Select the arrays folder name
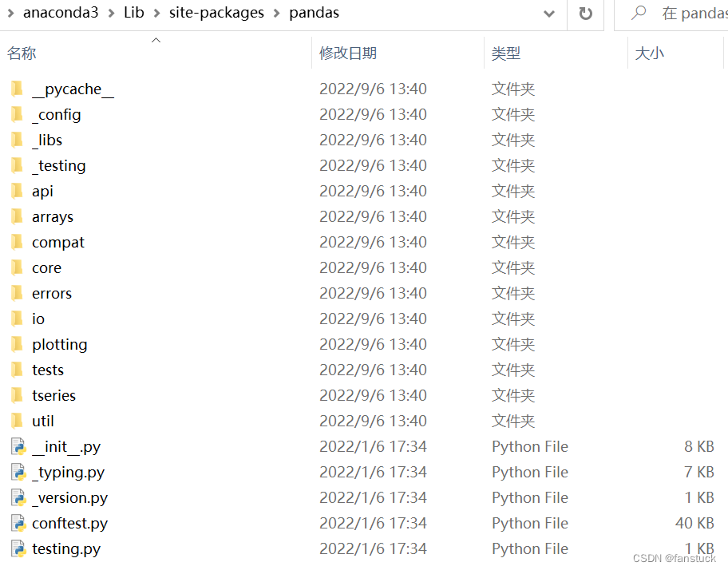The height and width of the screenshot is (570, 728). pos(53,217)
